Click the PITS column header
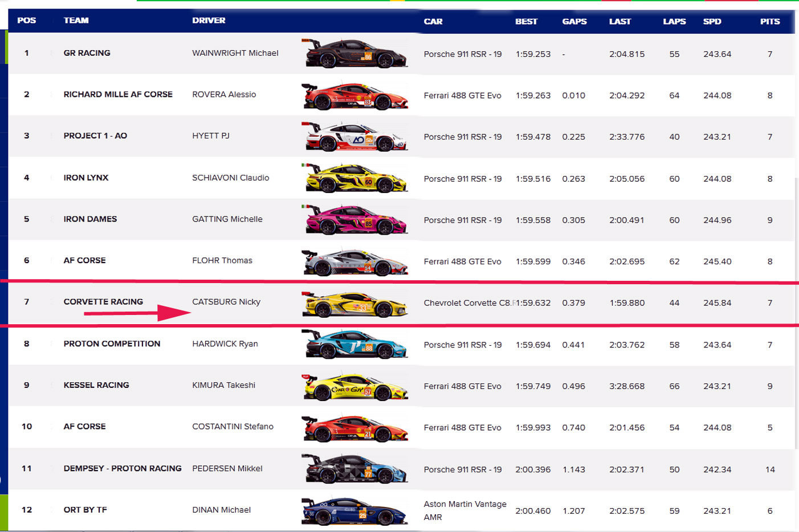Viewport: 799px width, 532px height. coord(769,22)
